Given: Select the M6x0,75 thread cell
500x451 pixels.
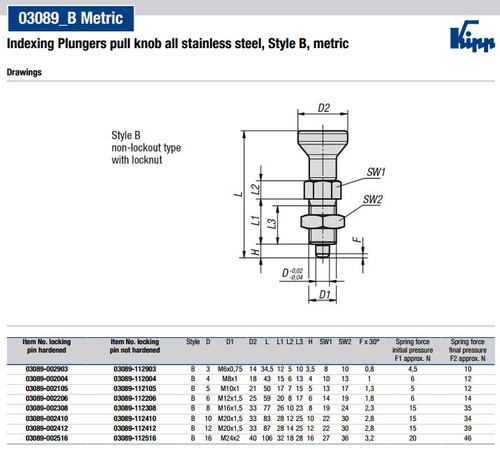Looking at the screenshot, I should (230, 369).
